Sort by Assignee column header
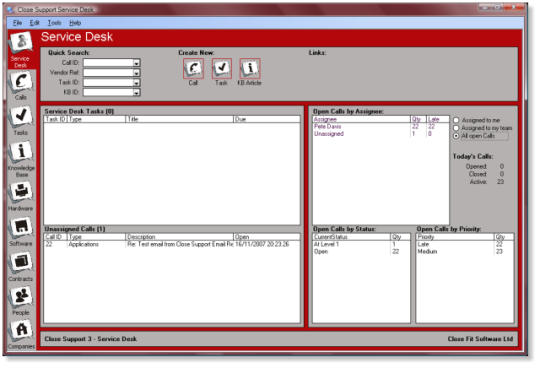 [362, 119]
